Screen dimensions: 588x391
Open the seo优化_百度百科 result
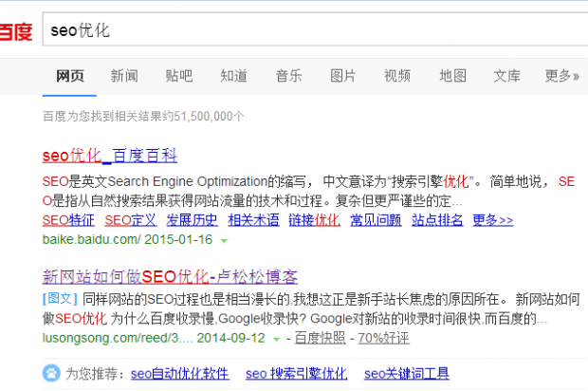[x=109, y=156]
